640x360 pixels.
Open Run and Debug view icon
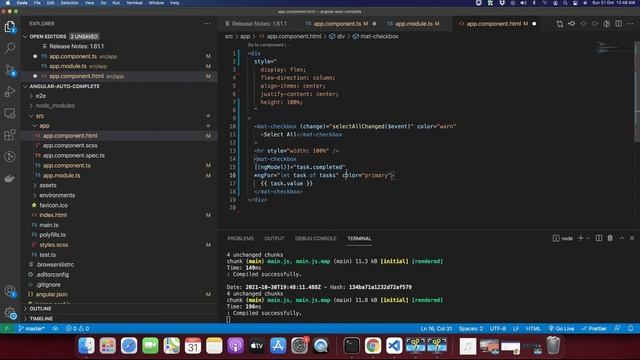coord(10,91)
